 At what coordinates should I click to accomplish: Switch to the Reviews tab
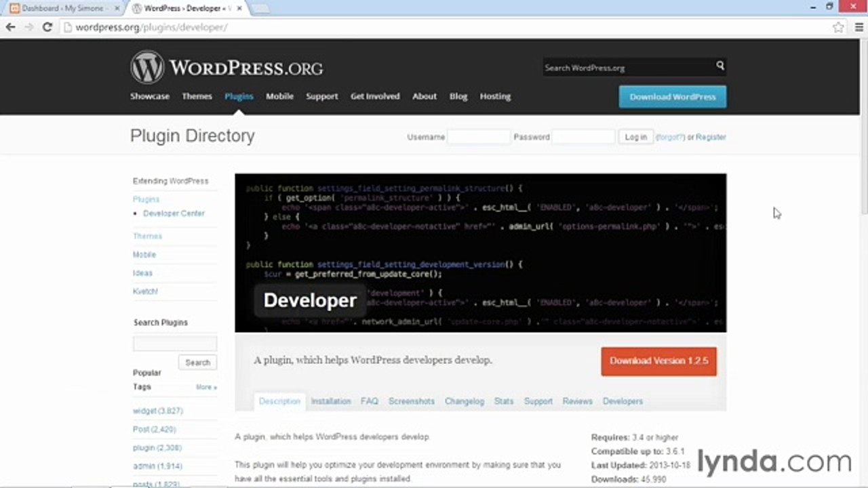pos(578,401)
